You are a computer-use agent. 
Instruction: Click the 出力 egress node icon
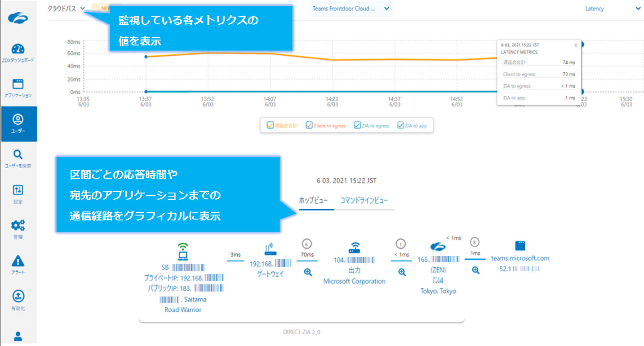(355, 248)
